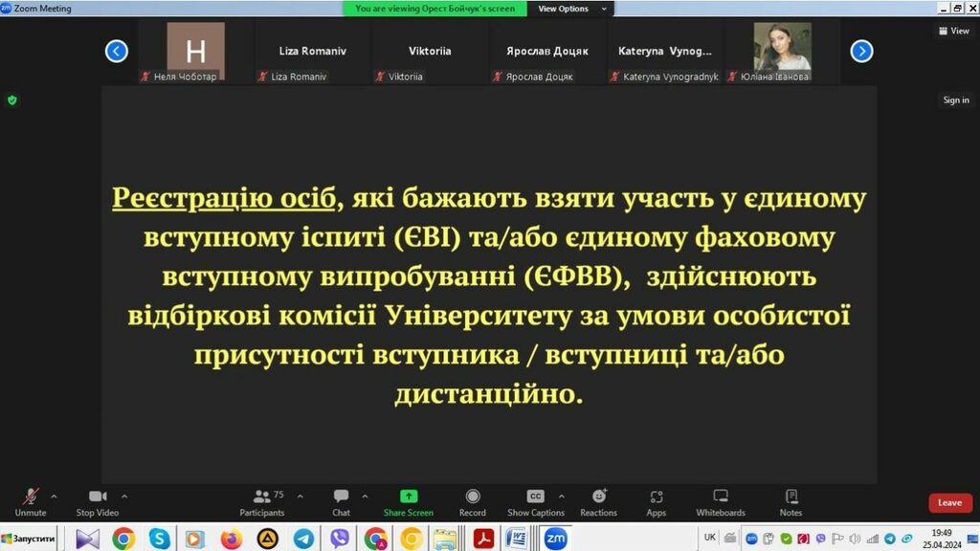
Task: Click the green Share Screen icon
Action: pyautogui.click(x=409, y=496)
